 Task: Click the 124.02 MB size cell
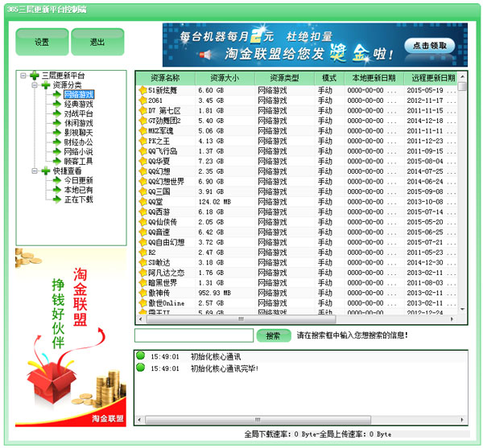tap(215, 202)
